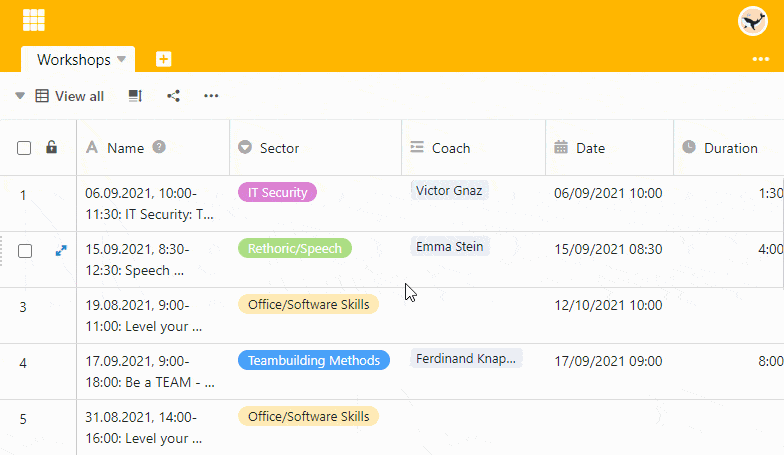This screenshot has width=784, height=455.
Task: Click the lock icon in header
Action: pos(52,148)
